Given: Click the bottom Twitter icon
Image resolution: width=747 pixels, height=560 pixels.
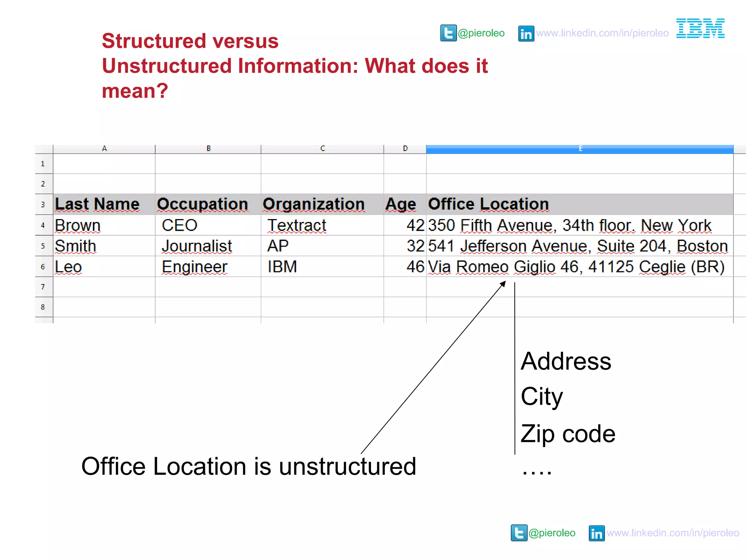Looking at the screenshot, I should click(x=519, y=533).
